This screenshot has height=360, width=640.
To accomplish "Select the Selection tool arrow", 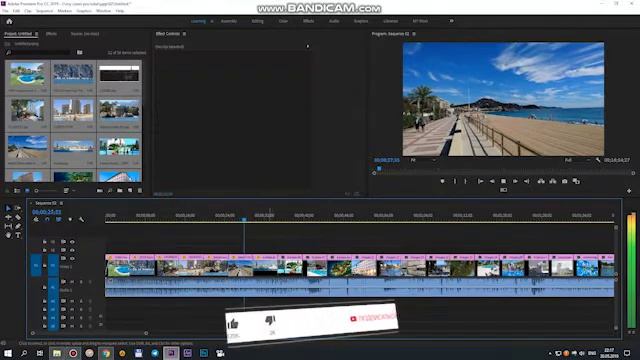I will point(8,208).
